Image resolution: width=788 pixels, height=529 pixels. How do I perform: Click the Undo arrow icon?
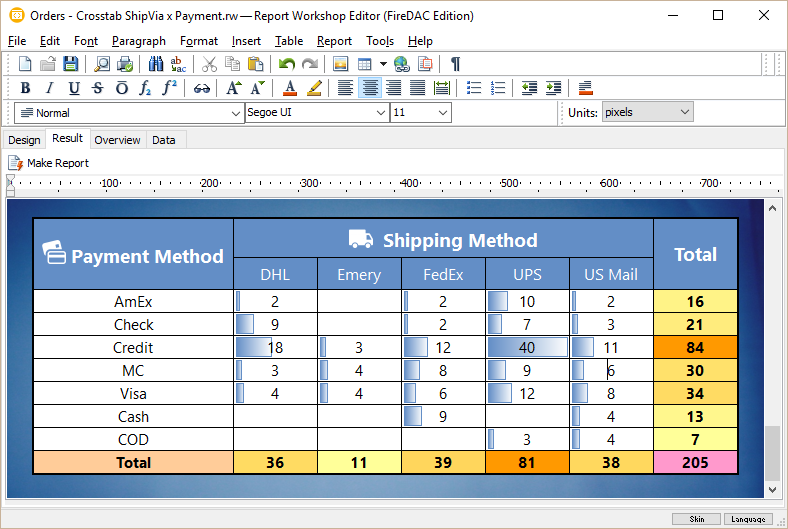coord(287,64)
